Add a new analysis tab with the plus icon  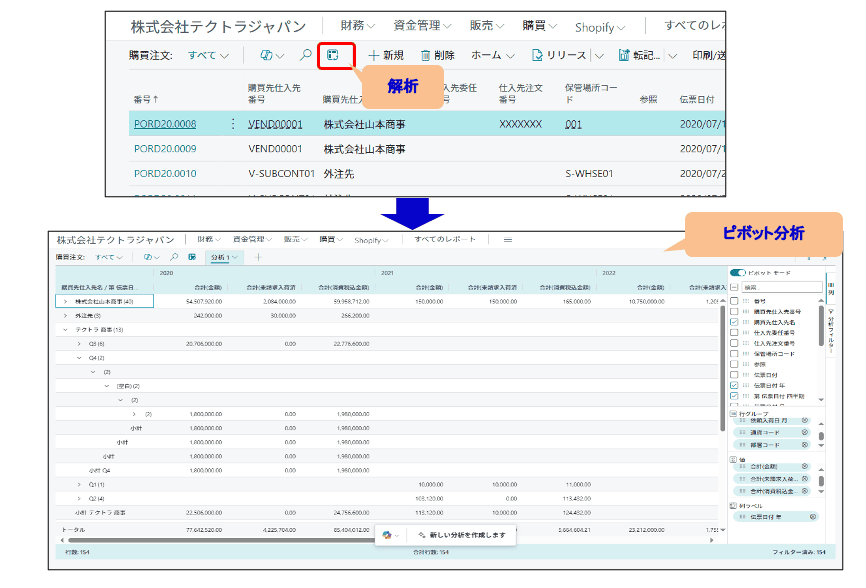tap(258, 257)
